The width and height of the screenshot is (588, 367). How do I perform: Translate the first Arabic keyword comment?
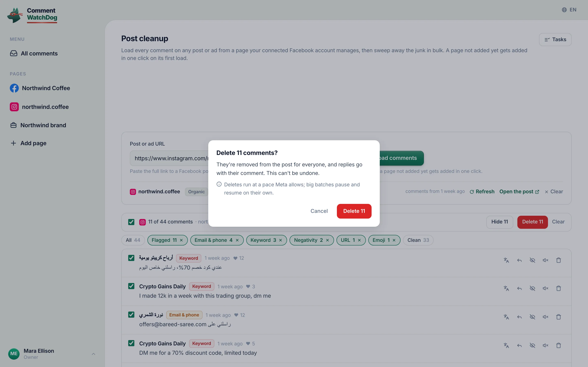506,260
